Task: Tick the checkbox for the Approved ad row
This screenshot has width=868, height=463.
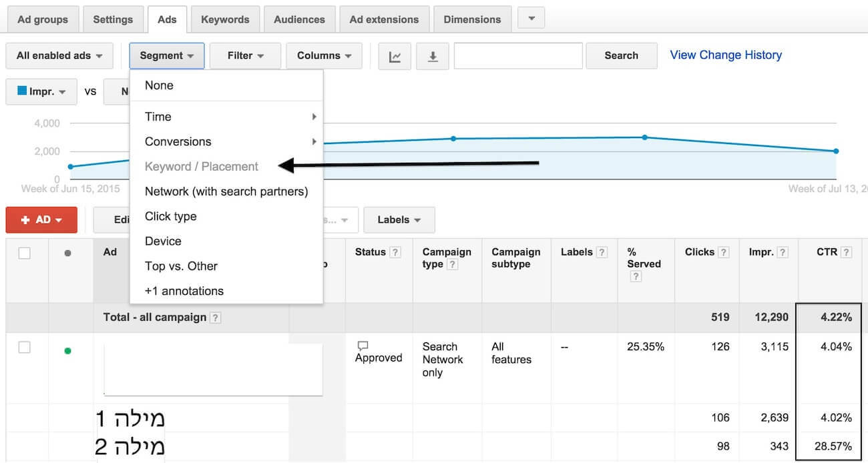Action: pos(25,348)
